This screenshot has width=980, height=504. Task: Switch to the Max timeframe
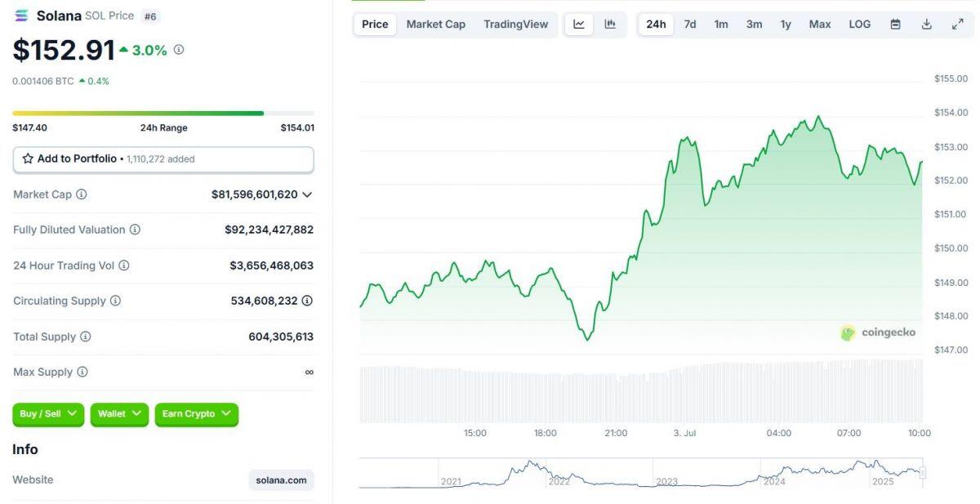[819, 24]
